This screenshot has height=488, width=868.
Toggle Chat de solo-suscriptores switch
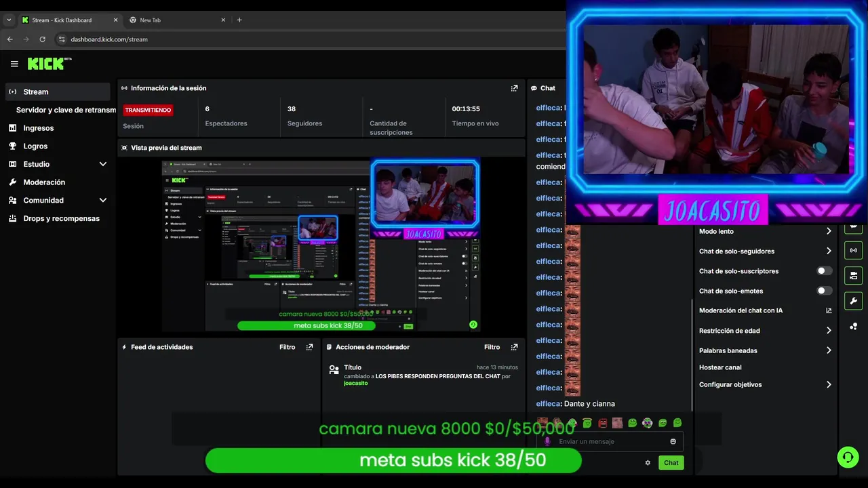[x=824, y=271]
